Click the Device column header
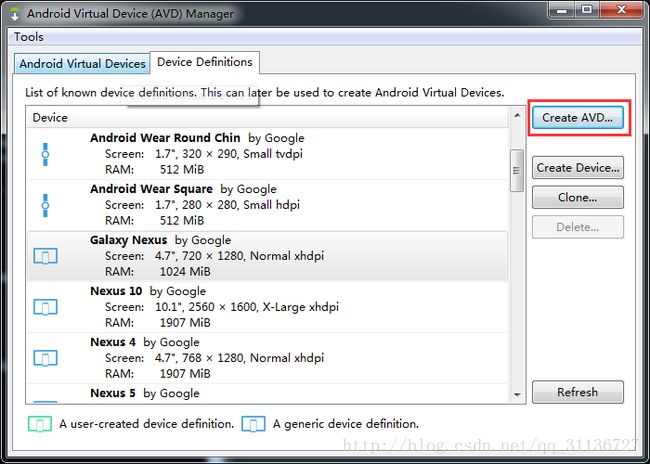This screenshot has width=650, height=464. tap(267, 118)
